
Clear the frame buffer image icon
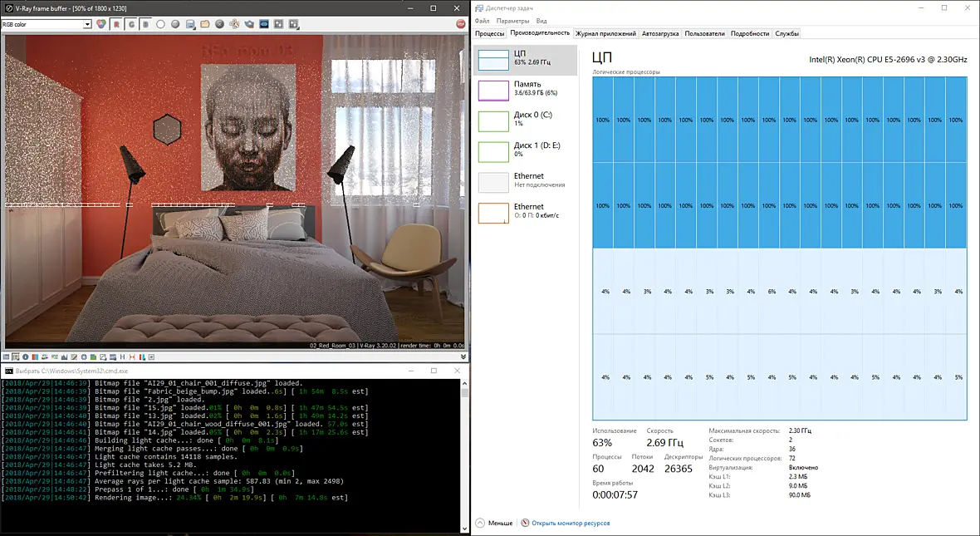[219, 24]
